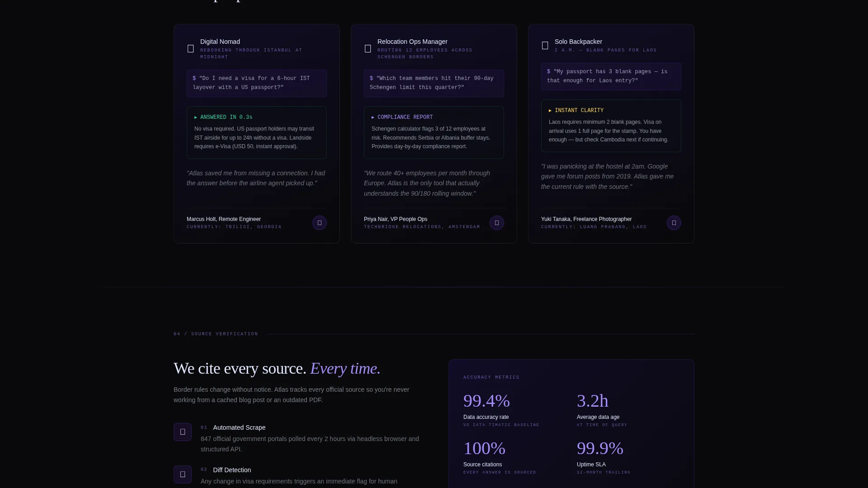Expand the COMPLIANCE REPORT response
Viewport: 868px width, 488px height.
402,117
